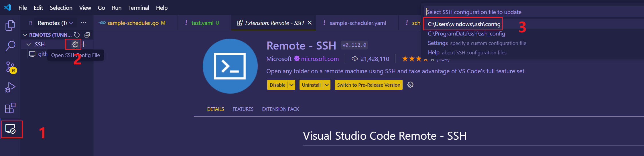Open SSH Config File gear icon
644x156 pixels.
click(x=75, y=44)
